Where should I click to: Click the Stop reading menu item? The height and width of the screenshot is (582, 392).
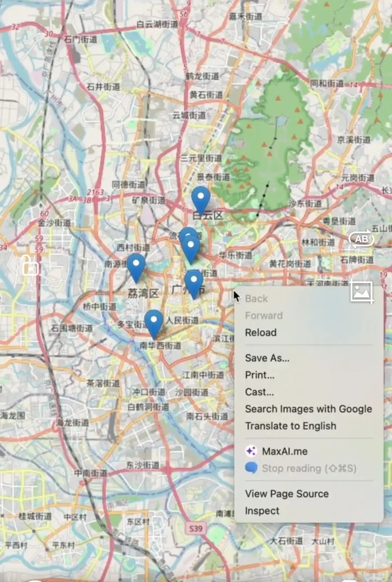click(309, 468)
